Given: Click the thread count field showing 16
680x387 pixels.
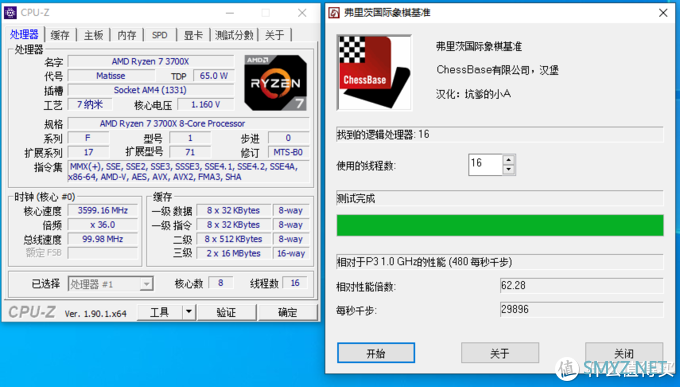Looking at the screenshot, I should click(486, 164).
